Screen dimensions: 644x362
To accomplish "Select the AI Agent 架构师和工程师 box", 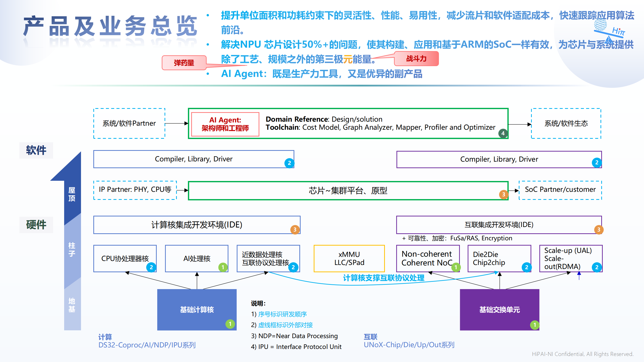I will coord(225,124).
